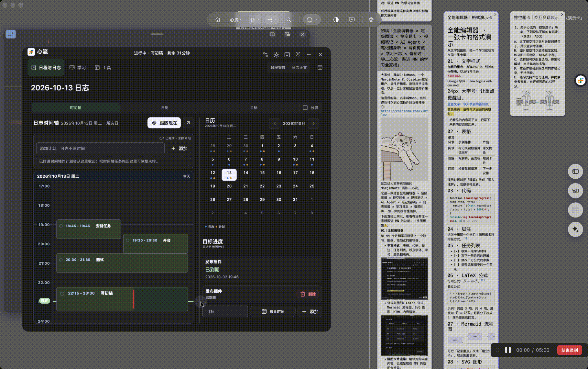The height and width of the screenshot is (369, 588).
Task: Expand the document icon dropdown in top toolbar
Action: [x=255, y=20]
